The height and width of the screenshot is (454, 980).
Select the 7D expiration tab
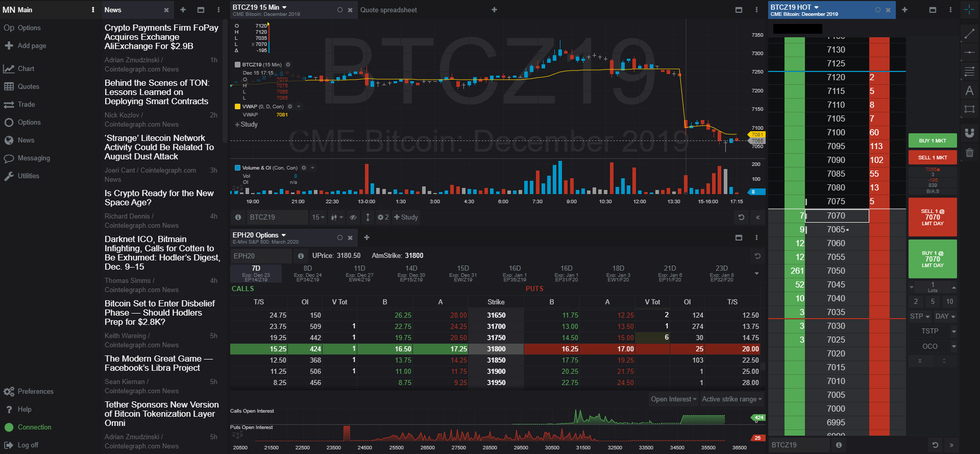click(256, 273)
